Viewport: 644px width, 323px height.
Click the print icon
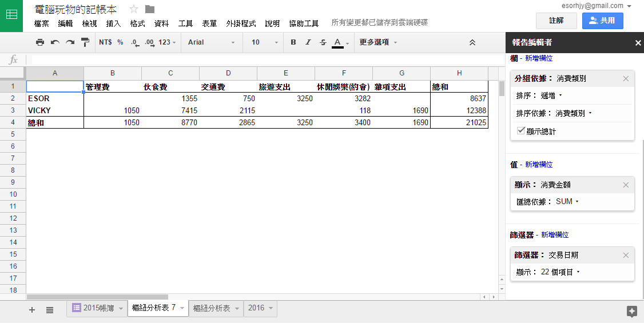[40, 42]
